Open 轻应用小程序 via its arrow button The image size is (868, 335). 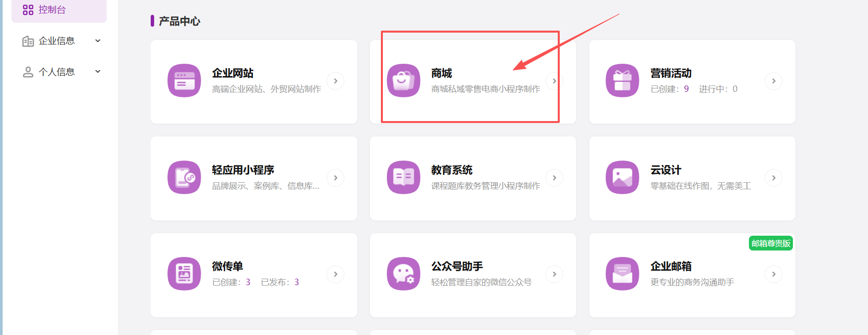[335, 178]
